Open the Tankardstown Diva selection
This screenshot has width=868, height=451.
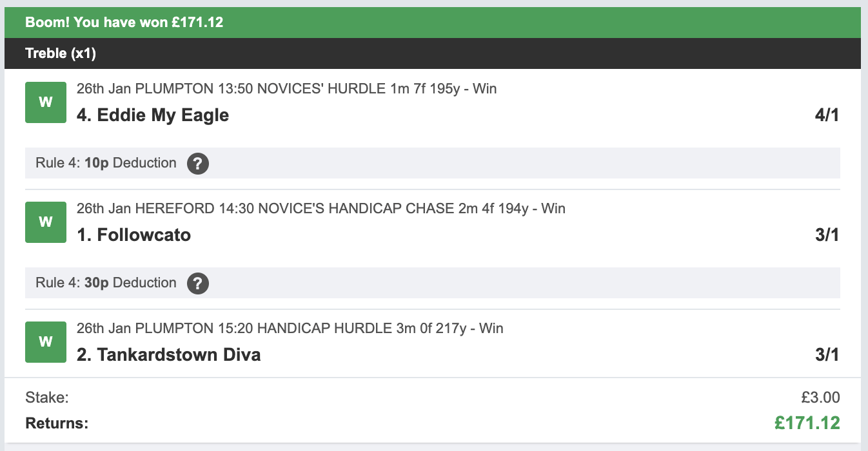click(x=169, y=355)
